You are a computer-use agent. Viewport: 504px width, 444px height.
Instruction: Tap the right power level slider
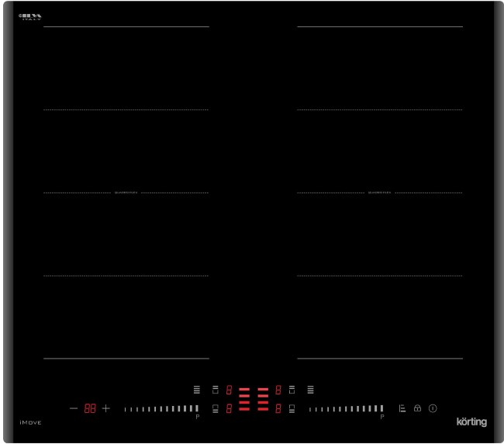[x=346, y=408]
